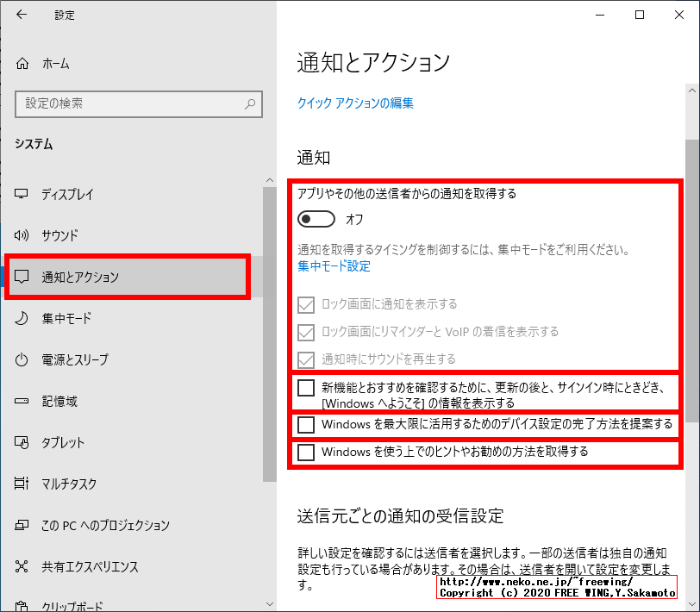
Task: Click the speaker icon for サウンド
Action: tap(22, 235)
